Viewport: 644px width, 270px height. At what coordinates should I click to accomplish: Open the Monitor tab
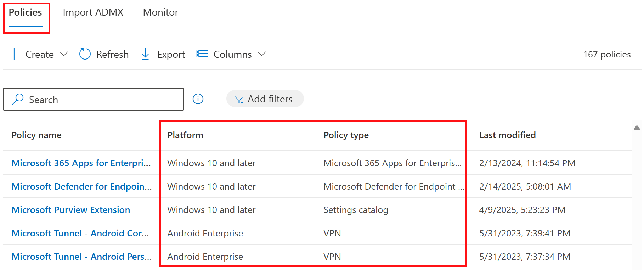pyautogui.click(x=160, y=12)
